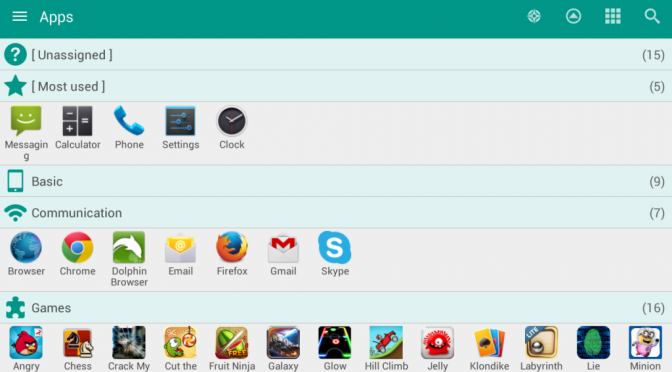672x372 pixels.
Task: Collapse the Most used category
Action: click(x=336, y=86)
